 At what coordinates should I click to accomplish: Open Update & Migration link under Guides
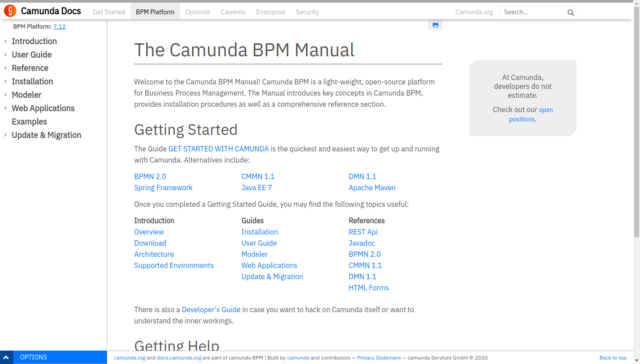[272, 276]
